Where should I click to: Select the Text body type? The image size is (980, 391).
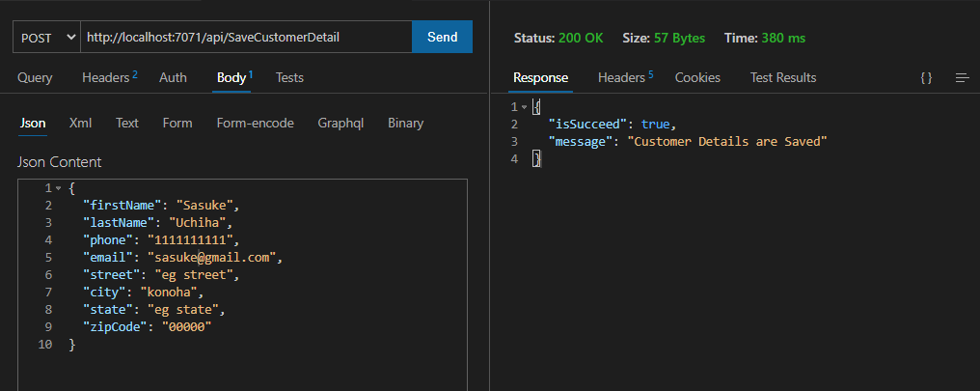127,123
